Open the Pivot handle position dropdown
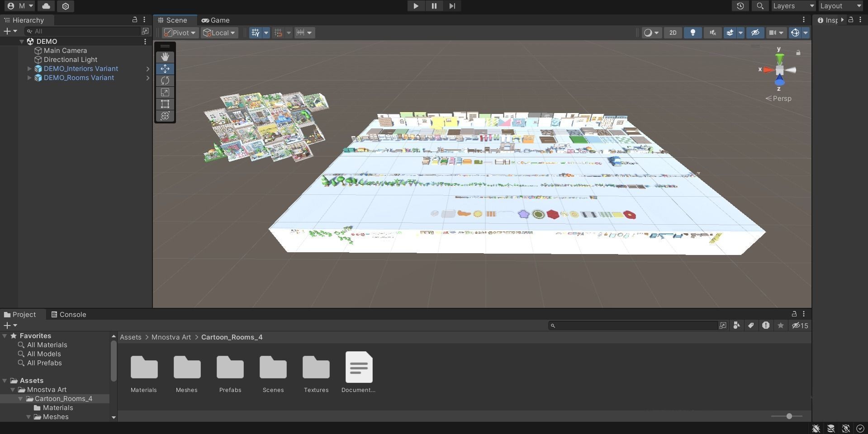 180,33
